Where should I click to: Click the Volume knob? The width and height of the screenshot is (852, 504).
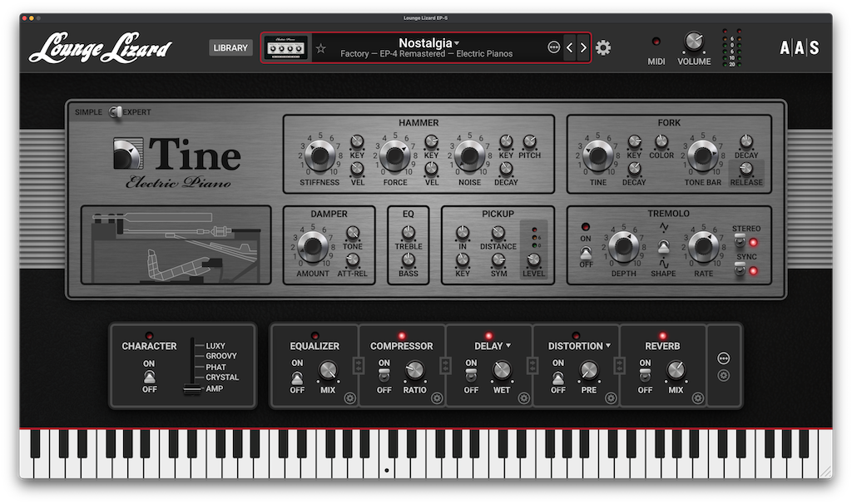[x=694, y=42]
